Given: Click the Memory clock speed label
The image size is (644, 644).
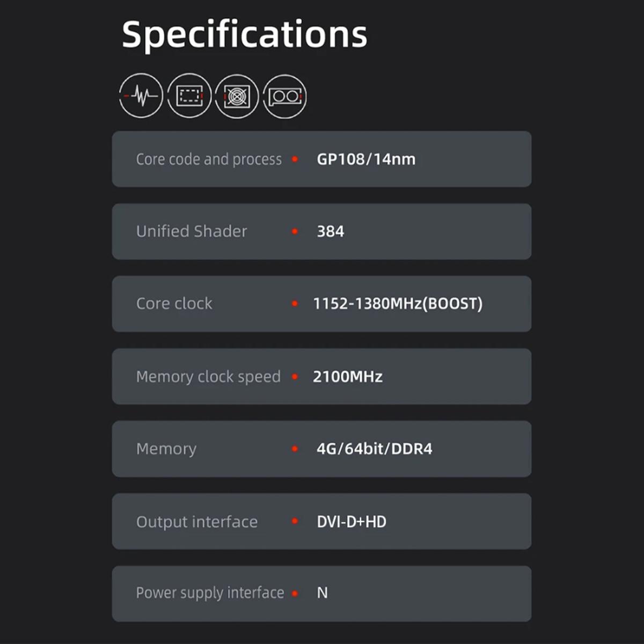Looking at the screenshot, I should [x=208, y=377].
